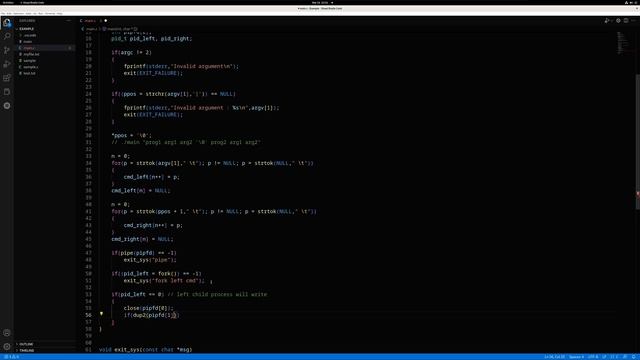Click the Spaces indentation status item
This screenshot has height=360, width=640.
point(576,357)
